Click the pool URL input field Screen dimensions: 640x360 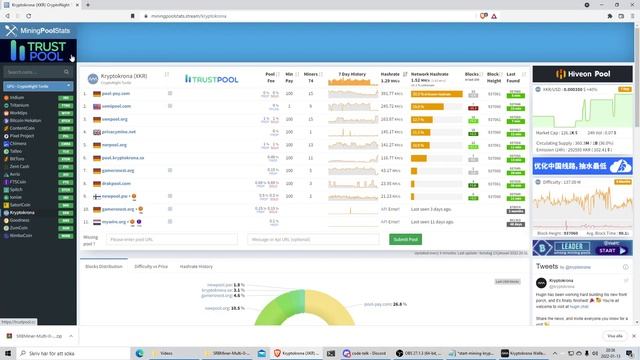click(171, 239)
